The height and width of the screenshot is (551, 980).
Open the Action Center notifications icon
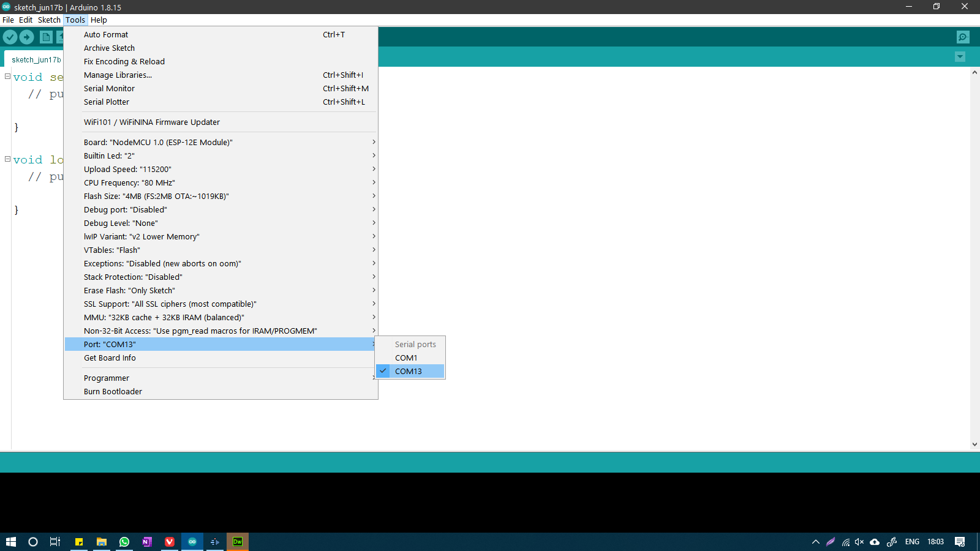coord(960,542)
